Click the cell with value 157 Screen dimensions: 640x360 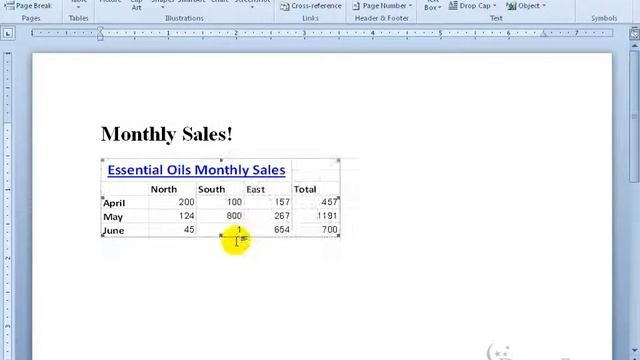point(282,202)
